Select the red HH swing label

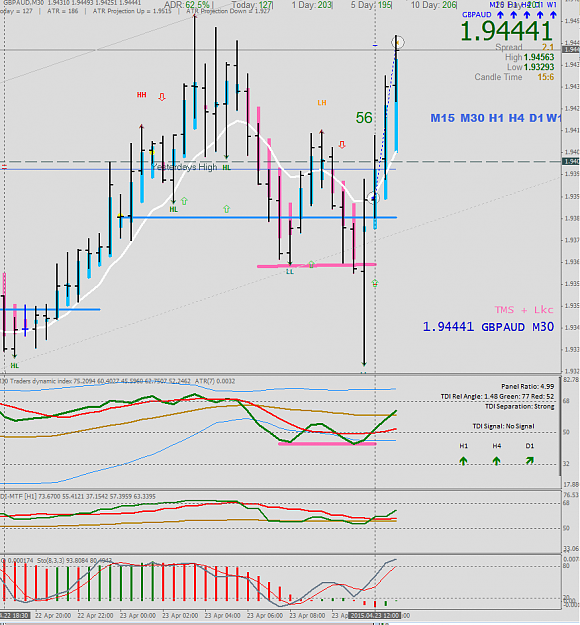pos(142,95)
